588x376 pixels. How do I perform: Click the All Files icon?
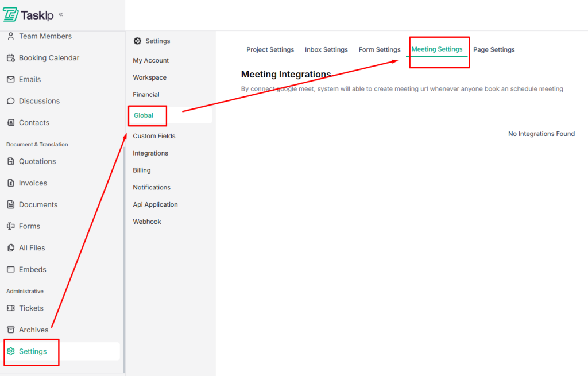[10, 248]
